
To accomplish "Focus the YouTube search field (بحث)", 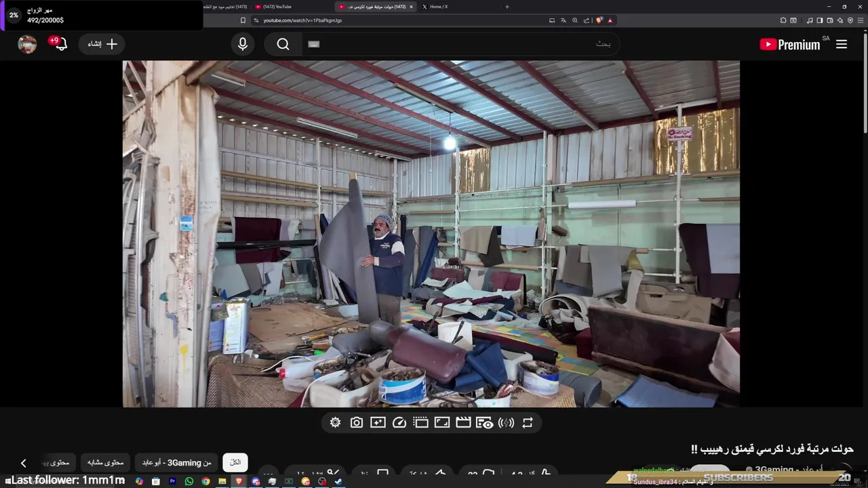I will [x=461, y=44].
